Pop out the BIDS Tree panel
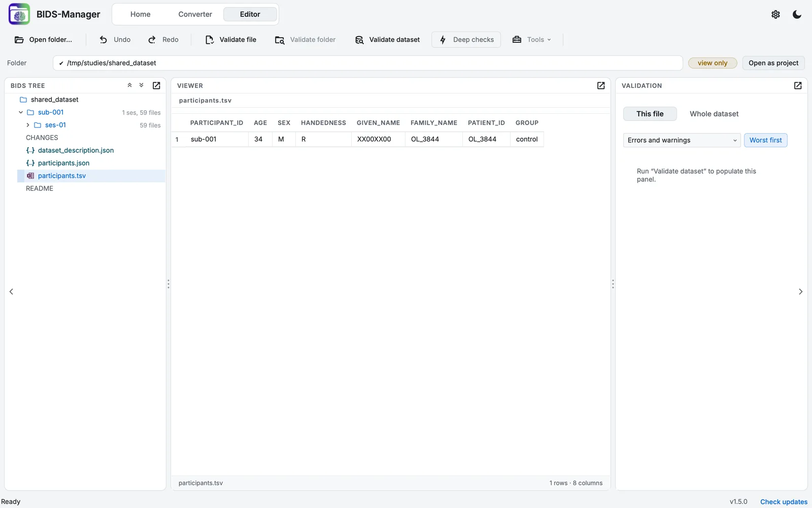 (x=156, y=85)
